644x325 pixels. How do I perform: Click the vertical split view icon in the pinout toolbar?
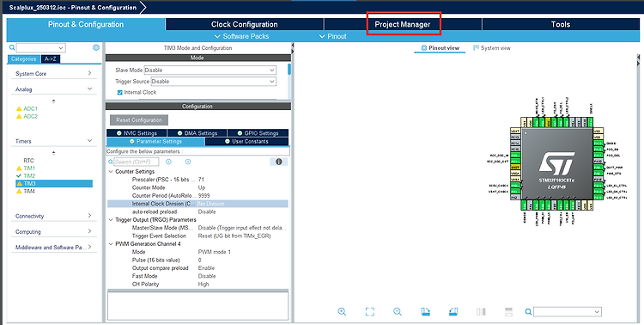point(481,312)
